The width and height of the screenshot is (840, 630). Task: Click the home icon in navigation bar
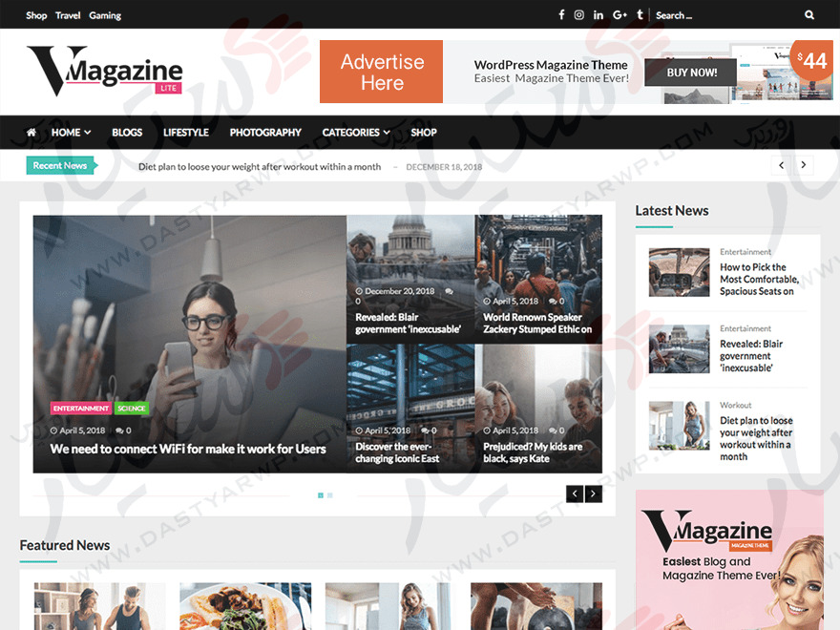31,132
